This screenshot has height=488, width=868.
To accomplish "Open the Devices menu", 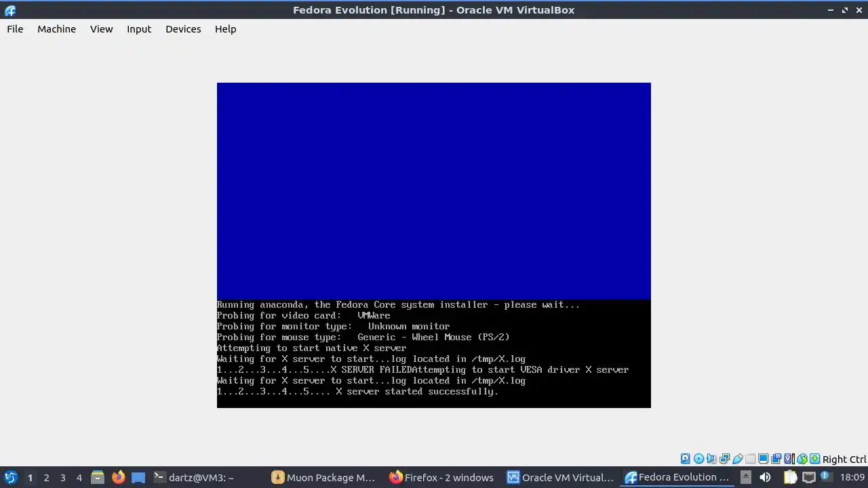I will point(183,29).
